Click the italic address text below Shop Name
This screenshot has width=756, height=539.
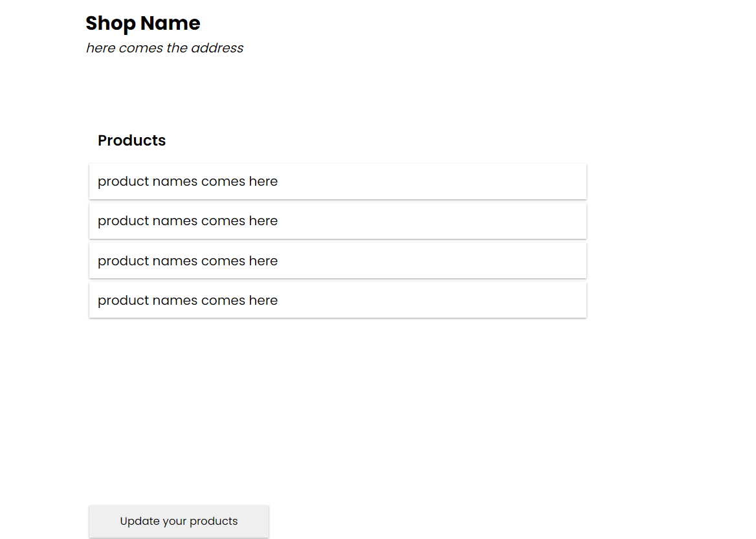(164, 49)
